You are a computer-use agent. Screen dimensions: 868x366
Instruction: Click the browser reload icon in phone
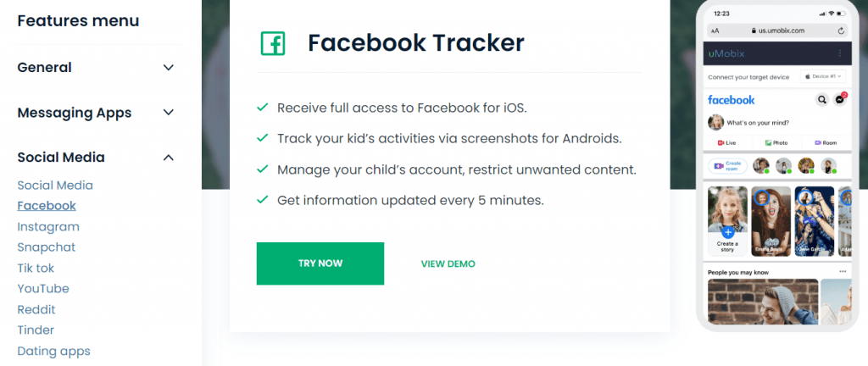(841, 30)
